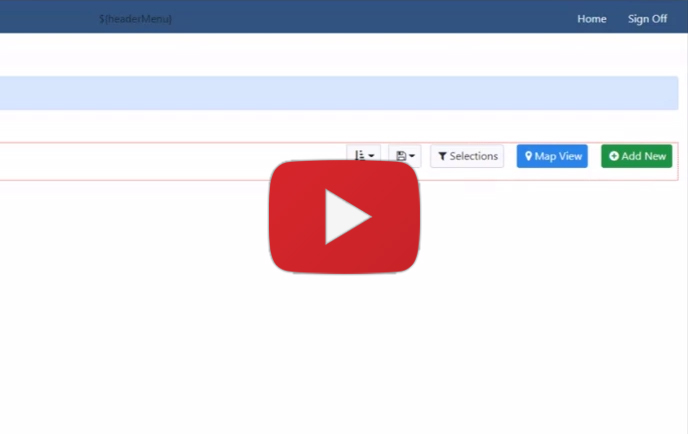
Task: Click the Selections button
Action: (467, 156)
